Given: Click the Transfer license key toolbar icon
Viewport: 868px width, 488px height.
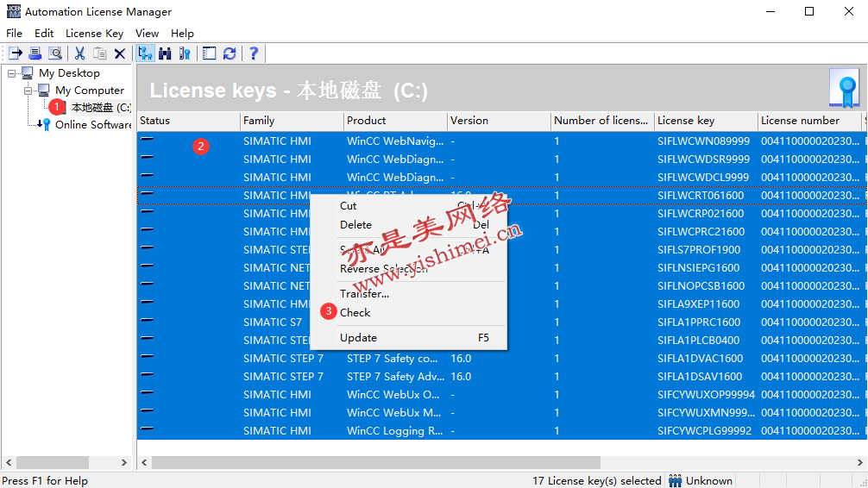Looking at the screenshot, I should pyautogui.click(x=16, y=53).
